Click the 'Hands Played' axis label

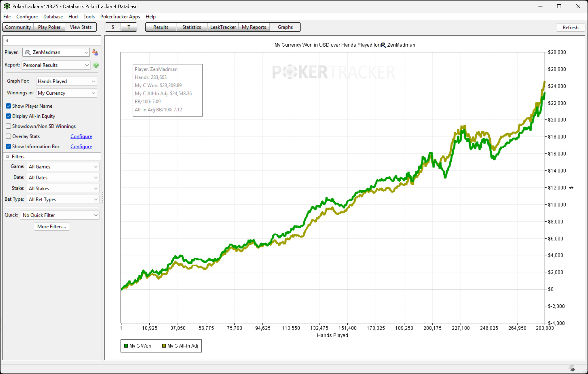pyautogui.click(x=333, y=335)
